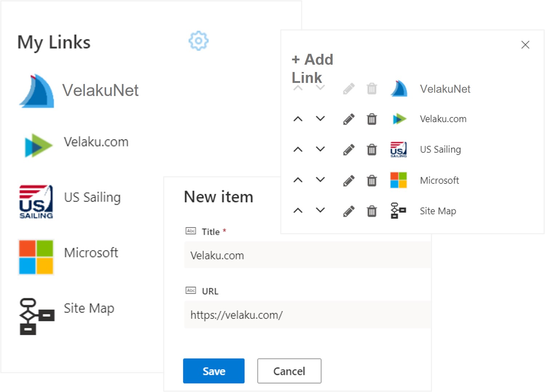Click into the Title input field

tap(308, 255)
